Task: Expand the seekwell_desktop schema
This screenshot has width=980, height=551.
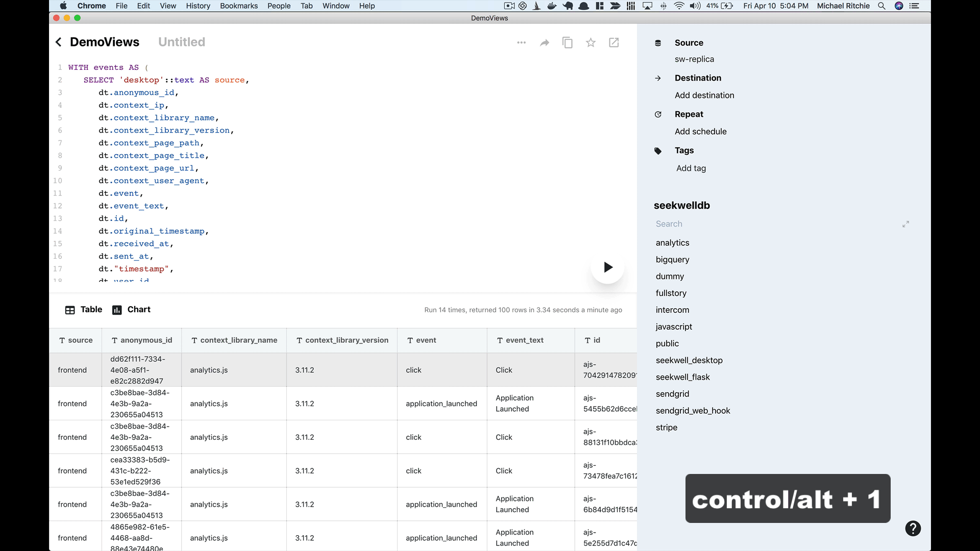Action: click(x=689, y=360)
